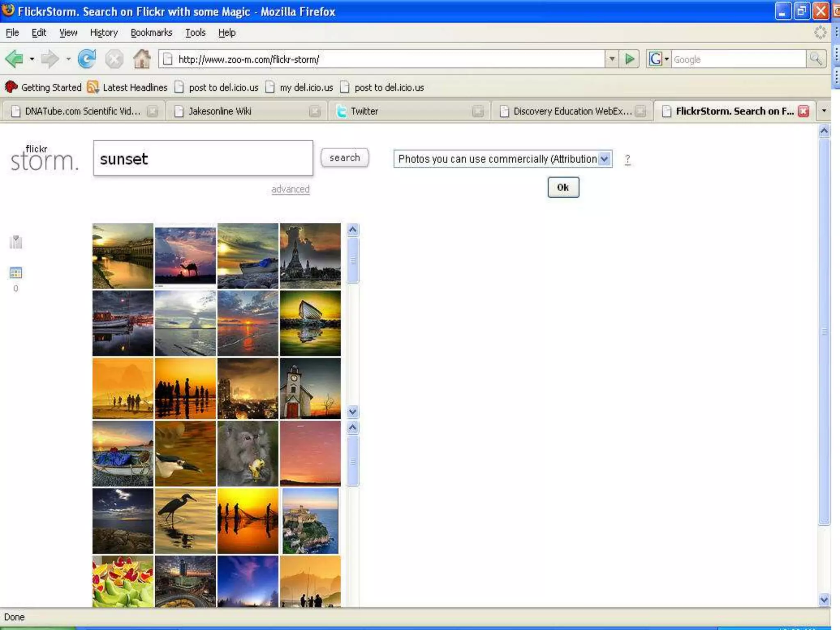Click the upper thumbnail pane scrollbar handle
840x630 pixels.
pos(352,260)
